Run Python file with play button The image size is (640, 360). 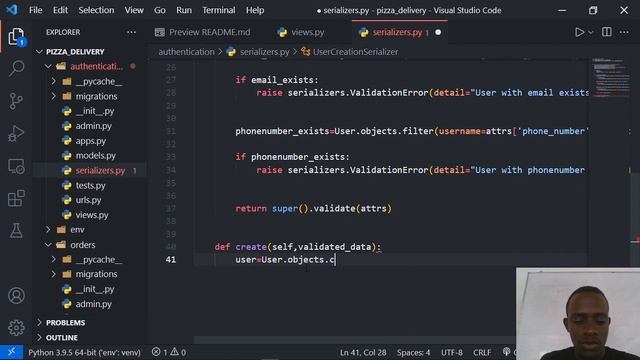(x=579, y=32)
